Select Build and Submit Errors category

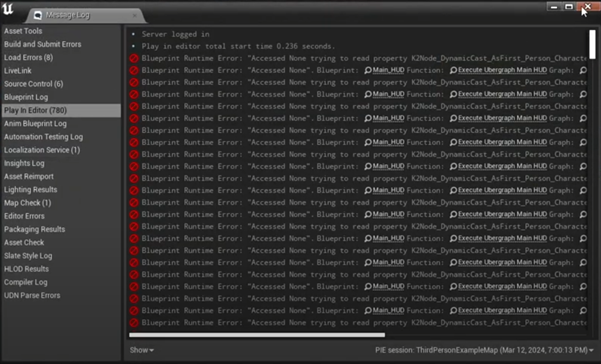pyautogui.click(x=43, y=44)
